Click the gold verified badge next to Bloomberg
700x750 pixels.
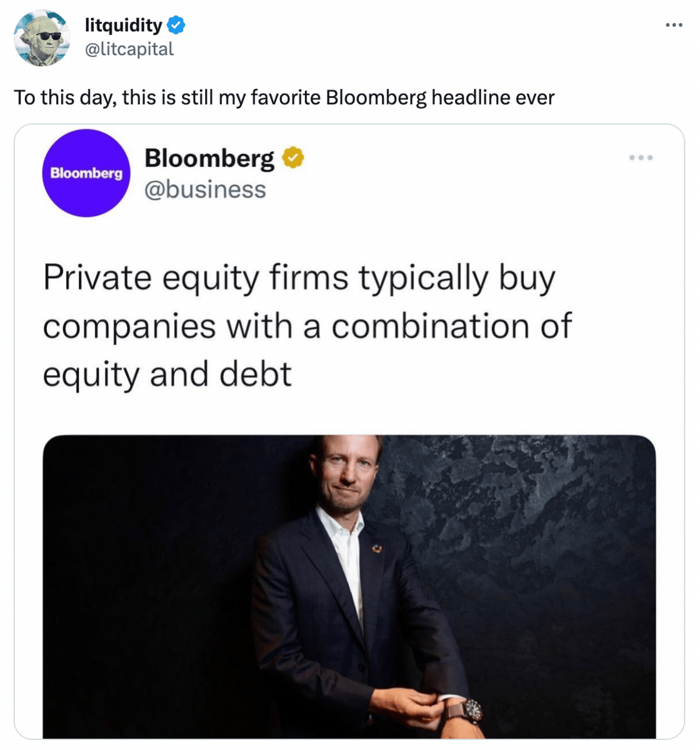click(292, 157)
